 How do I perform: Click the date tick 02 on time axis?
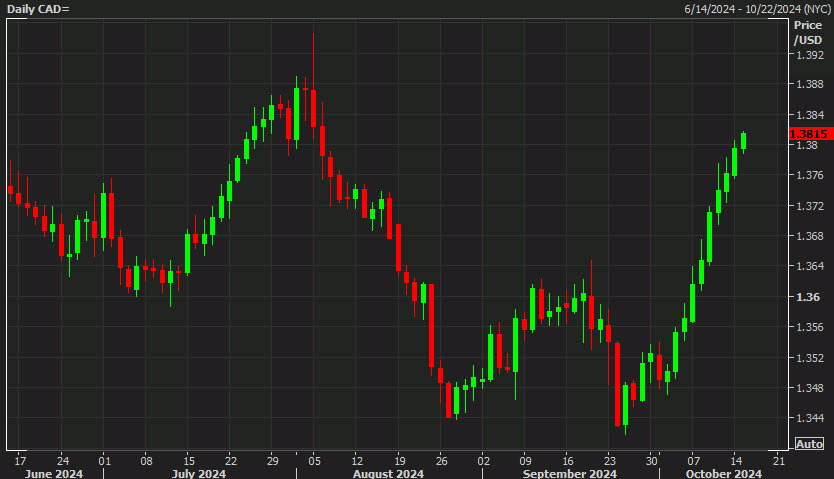coord(483,461)
